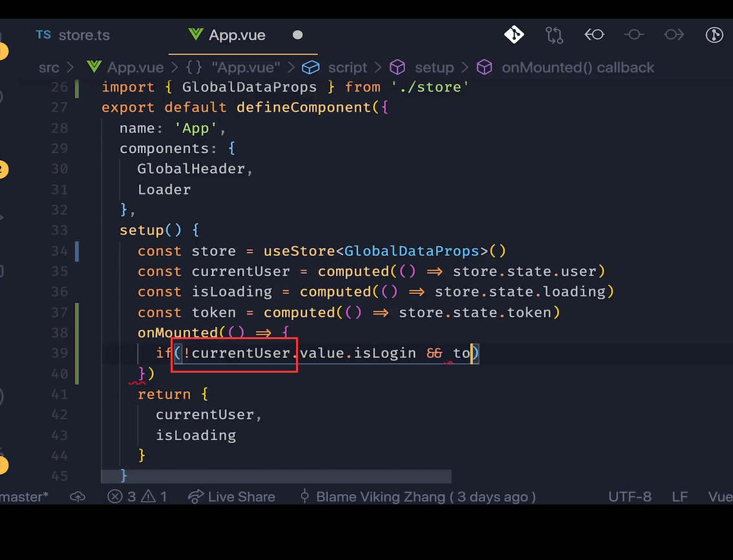The height and width of the screenshot is (560, 733).
Task: Click GlobalDataProps in the import line
Action: (249, 87)
